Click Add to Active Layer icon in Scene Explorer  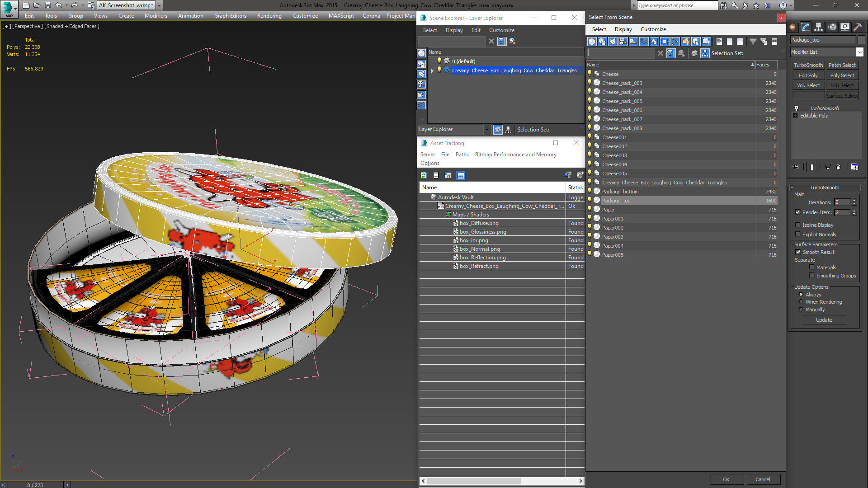pos(512,41)
